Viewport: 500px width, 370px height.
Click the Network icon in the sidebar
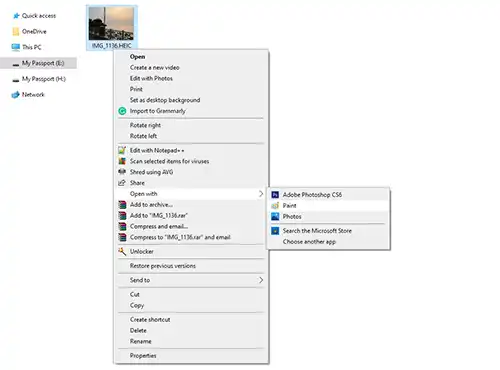point(16,95)
